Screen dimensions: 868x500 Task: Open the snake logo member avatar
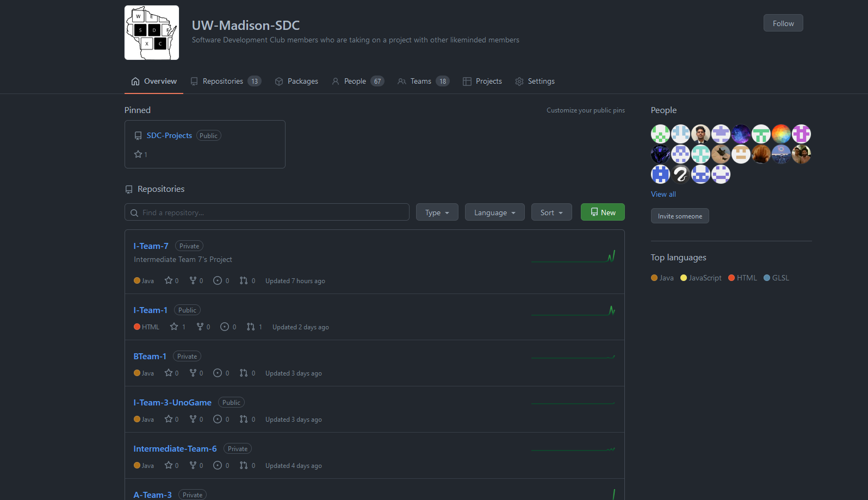pyautogui.click(x=680, y=174)
